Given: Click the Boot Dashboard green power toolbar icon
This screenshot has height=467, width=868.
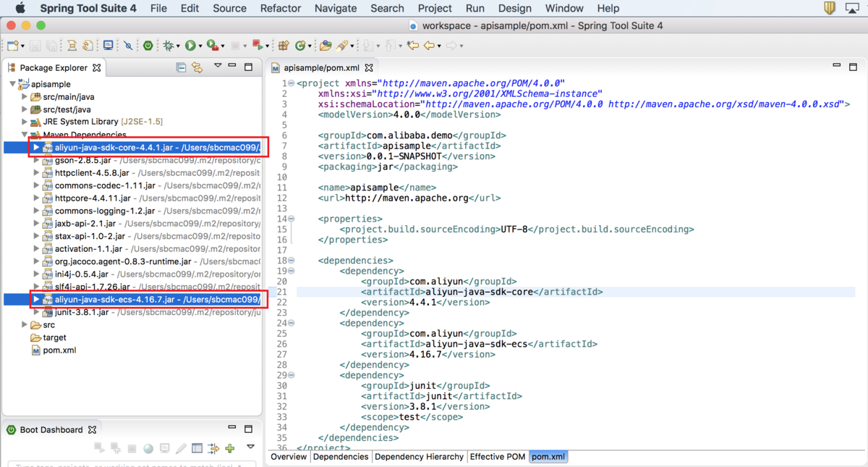Looking at the screenshot, I should (148, 46).
